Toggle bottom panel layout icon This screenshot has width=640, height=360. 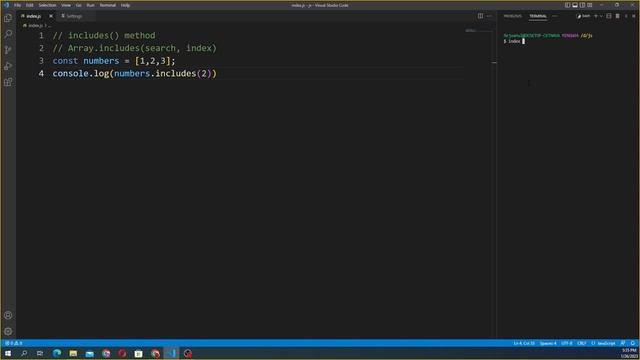point(575,5)
